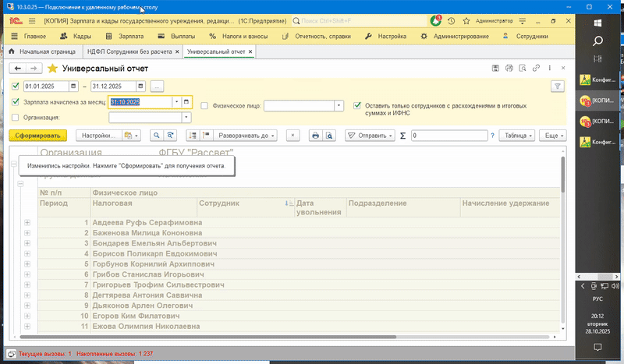624x364 pixels.
Task: Switch to Начальная страница tab
Action: (x=42, y=51)
